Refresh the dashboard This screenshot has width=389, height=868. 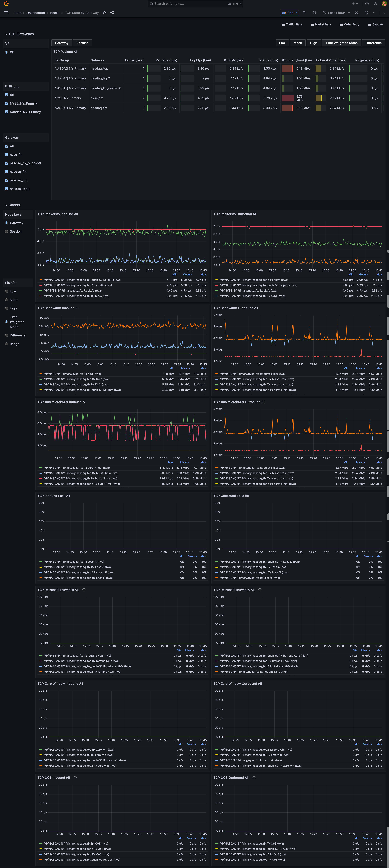click(x=366, y=13)
